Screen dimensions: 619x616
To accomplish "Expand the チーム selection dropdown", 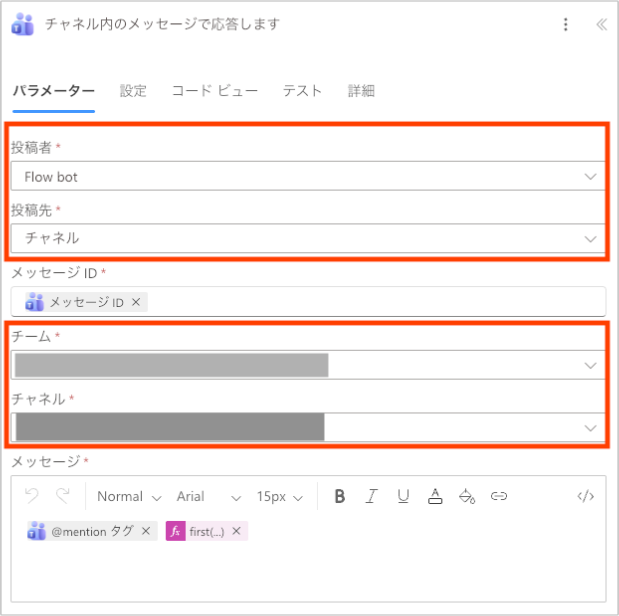I will click(x=308, y=365).
